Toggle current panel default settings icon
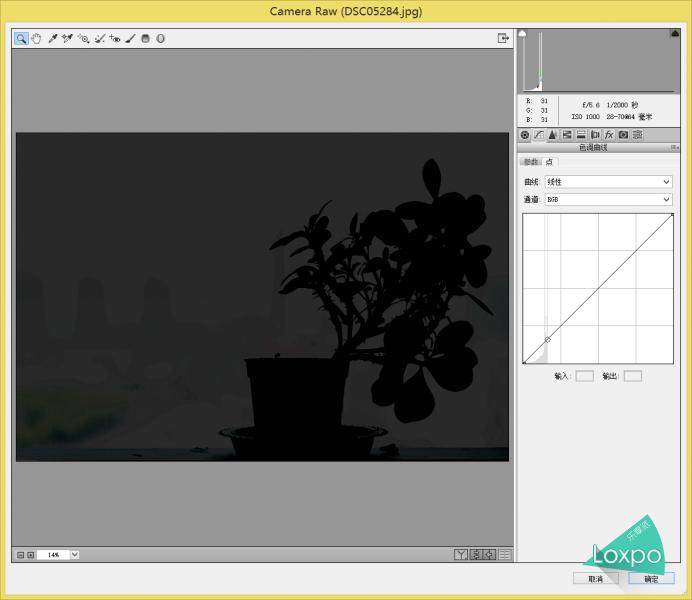This screenshot has width=692, height=600. [x=505, y=555]
